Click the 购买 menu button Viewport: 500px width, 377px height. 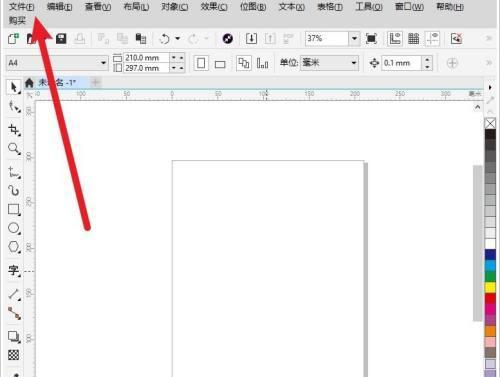pos(17,21)
